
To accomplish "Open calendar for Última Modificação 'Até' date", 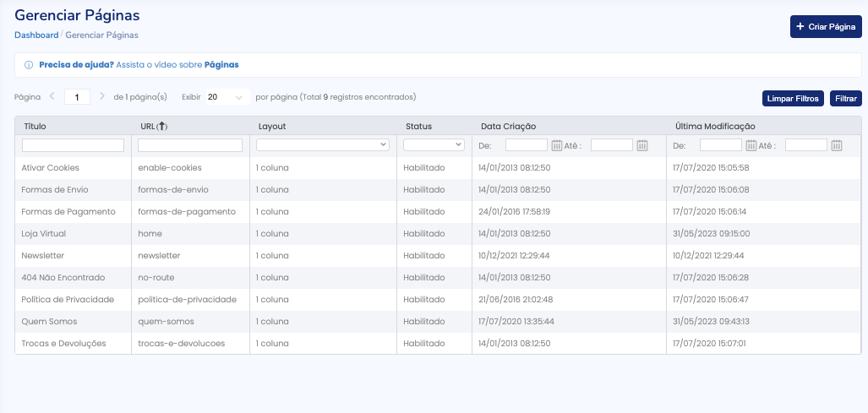I will click(837, 145).
